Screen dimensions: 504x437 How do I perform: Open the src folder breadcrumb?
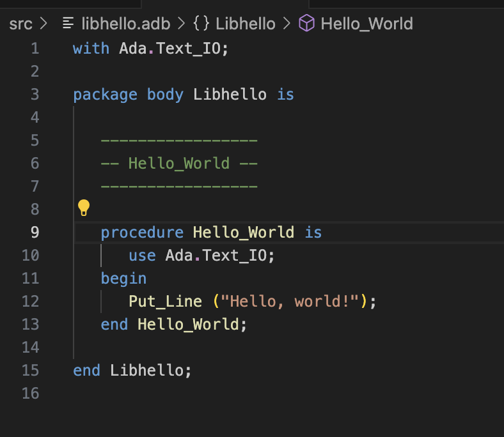20,24
